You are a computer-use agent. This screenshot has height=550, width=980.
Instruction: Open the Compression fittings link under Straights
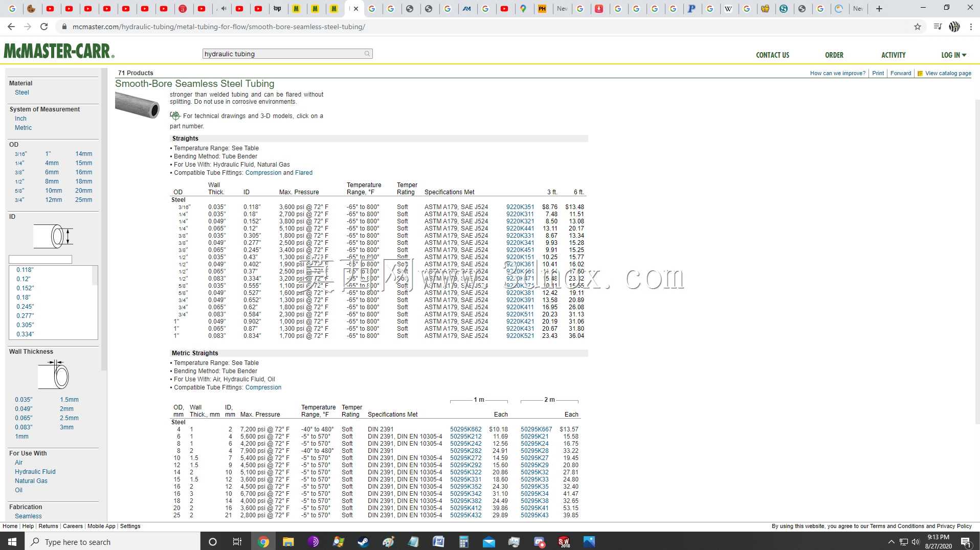coord(263,173)
